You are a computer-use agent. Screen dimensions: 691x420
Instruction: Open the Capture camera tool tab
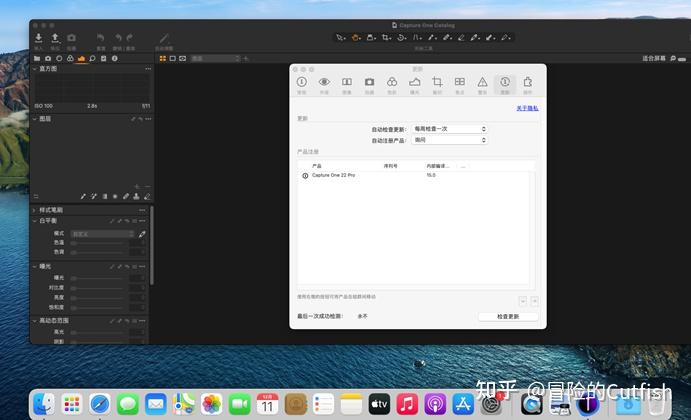pyautogui.click(x=48, y=58)
